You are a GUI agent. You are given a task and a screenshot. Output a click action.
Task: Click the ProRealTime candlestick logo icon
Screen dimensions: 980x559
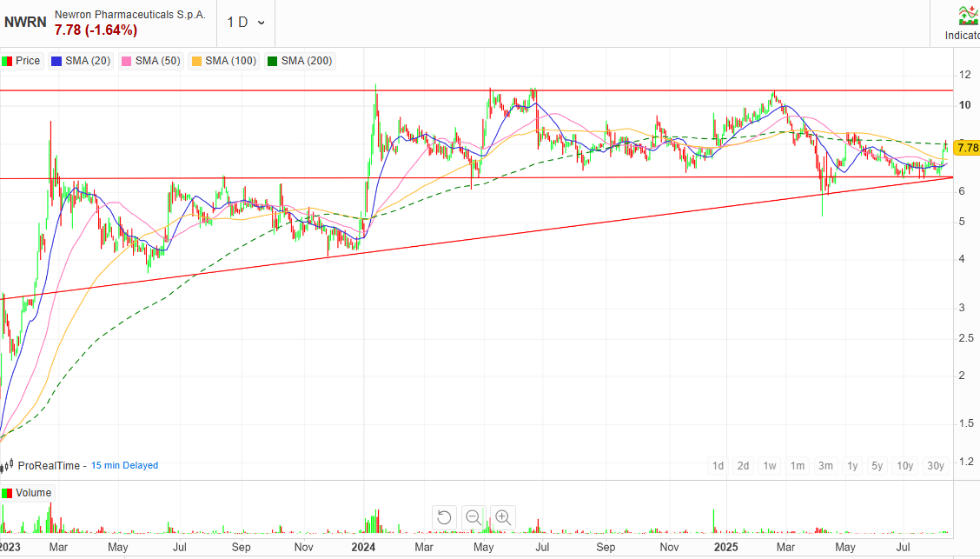(x=9, y=465)
